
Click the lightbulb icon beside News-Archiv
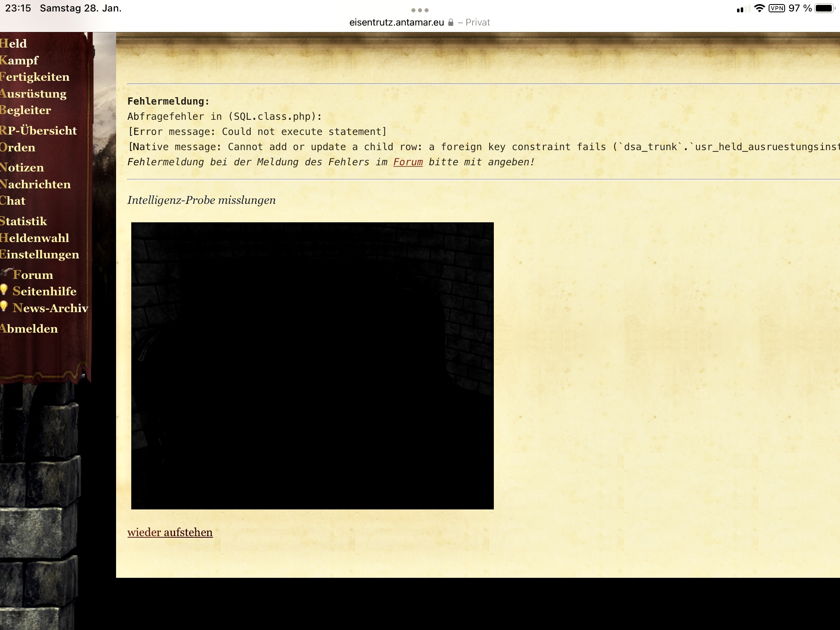tap(4, 306)
